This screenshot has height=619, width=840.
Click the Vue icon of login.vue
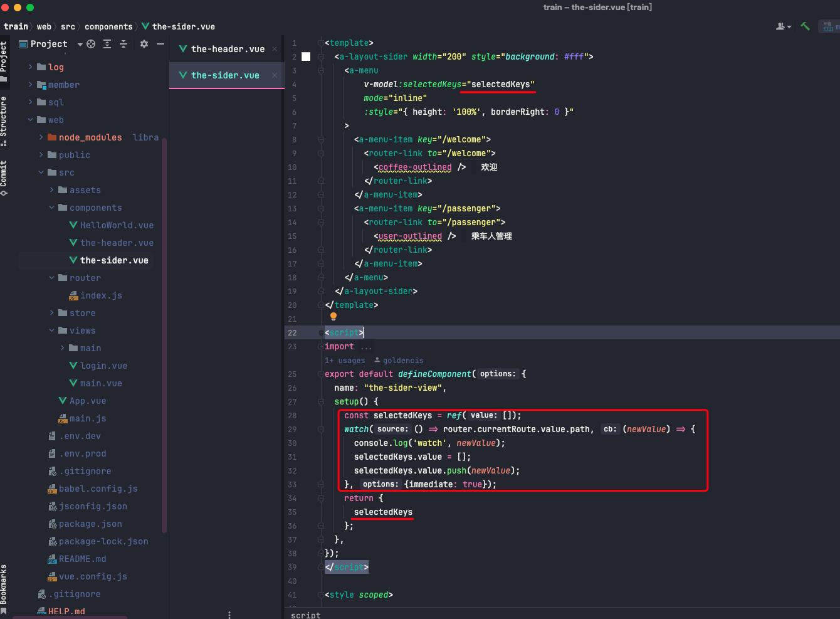point(73,366)
